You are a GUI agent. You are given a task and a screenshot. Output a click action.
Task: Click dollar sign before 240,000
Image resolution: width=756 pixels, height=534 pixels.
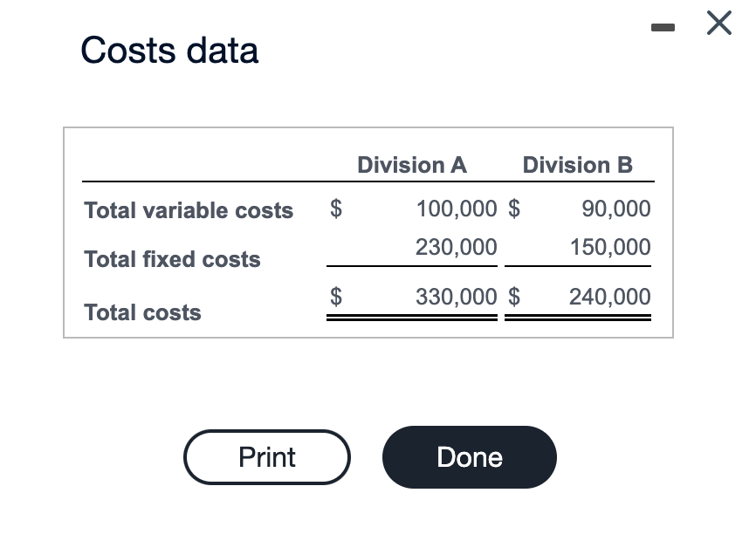pyautogui.click(x=514, y=297)
